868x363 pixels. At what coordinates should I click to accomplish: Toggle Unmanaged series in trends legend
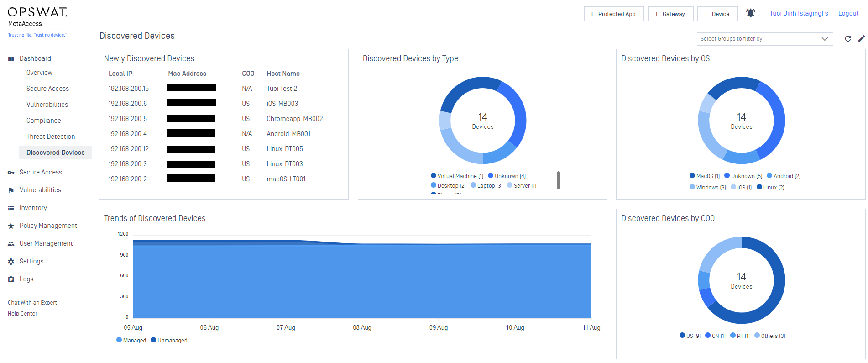pyautogui.click(x=169, y=340)
